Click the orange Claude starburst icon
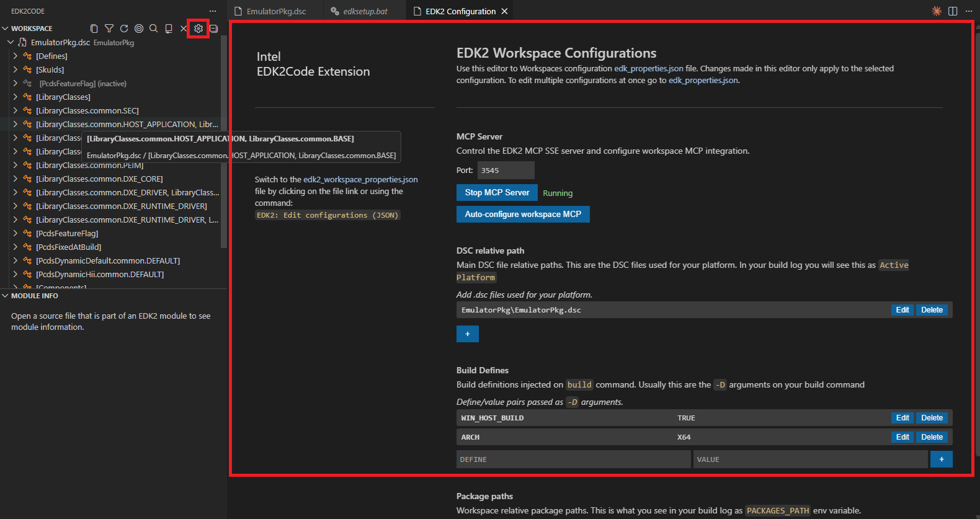This screenshot has width=980, height=519. point(937,11)
